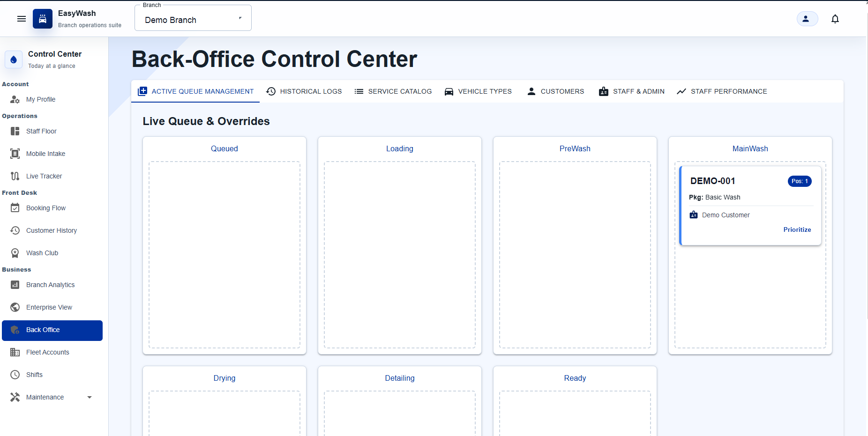Open Booking Flow page
868x436 pixels.
tap(52, 208)
